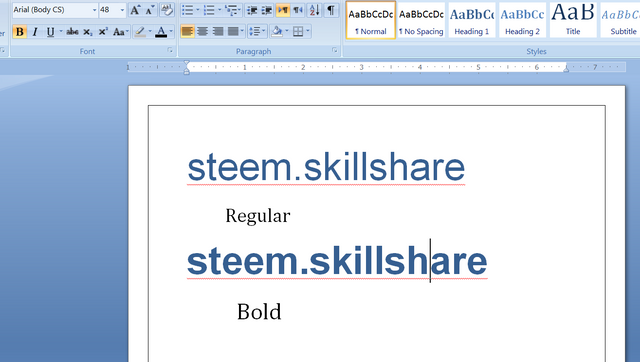Click the Shrink Font icon
The image size is (640, 362).
150,10
